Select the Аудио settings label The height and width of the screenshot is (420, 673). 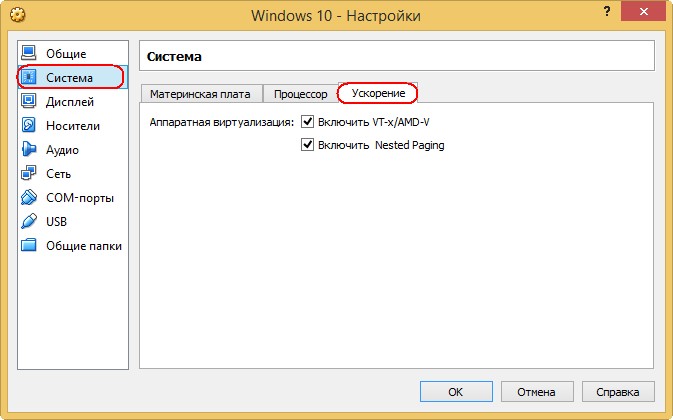click(x=63, y=150)
